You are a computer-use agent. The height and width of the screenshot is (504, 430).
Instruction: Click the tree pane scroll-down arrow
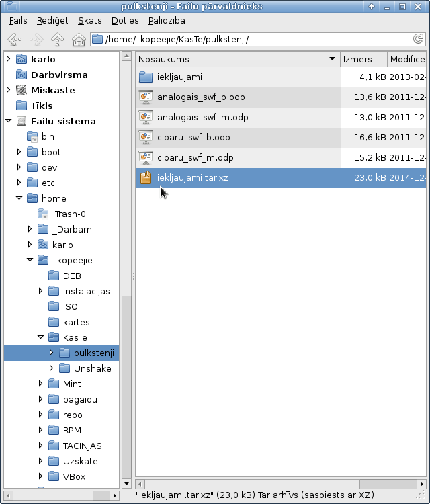(x=126, y=484)
